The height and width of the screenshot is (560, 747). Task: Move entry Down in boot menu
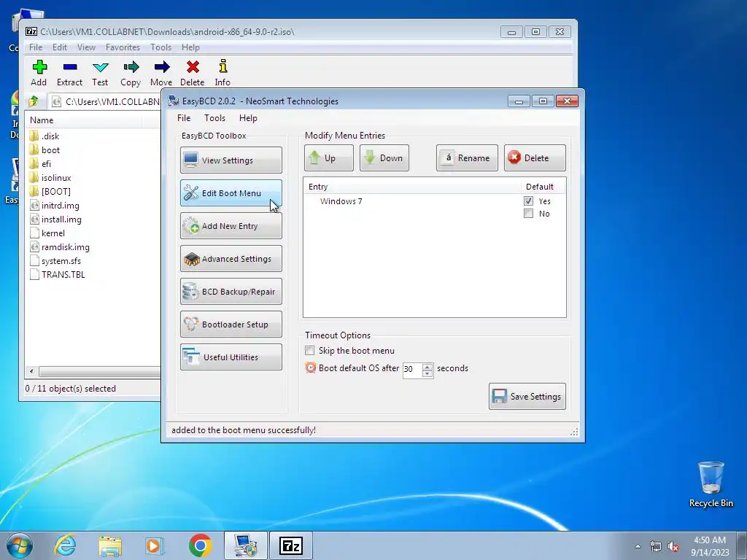pos(384,158)
